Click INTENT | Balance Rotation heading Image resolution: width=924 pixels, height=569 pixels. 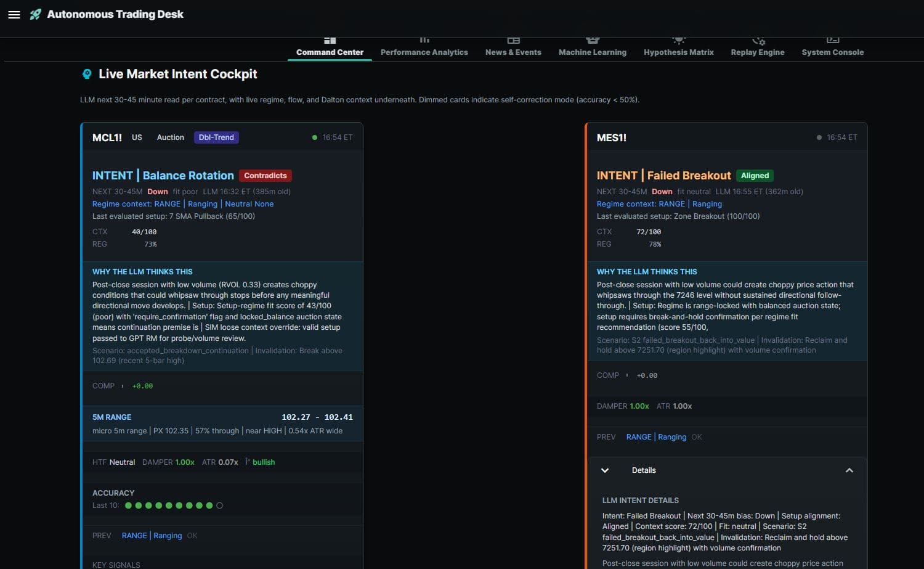coord(163,176)
